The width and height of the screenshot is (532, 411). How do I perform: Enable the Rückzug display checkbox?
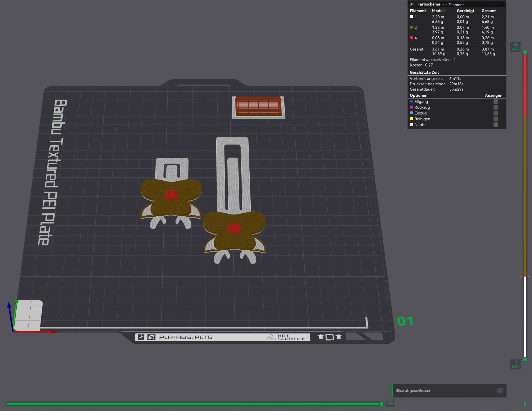tap(496, 107)
